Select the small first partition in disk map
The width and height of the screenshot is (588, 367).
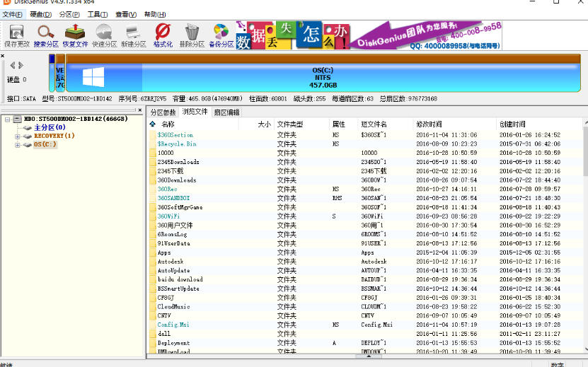pyautogui.click(x=52, y=73)
